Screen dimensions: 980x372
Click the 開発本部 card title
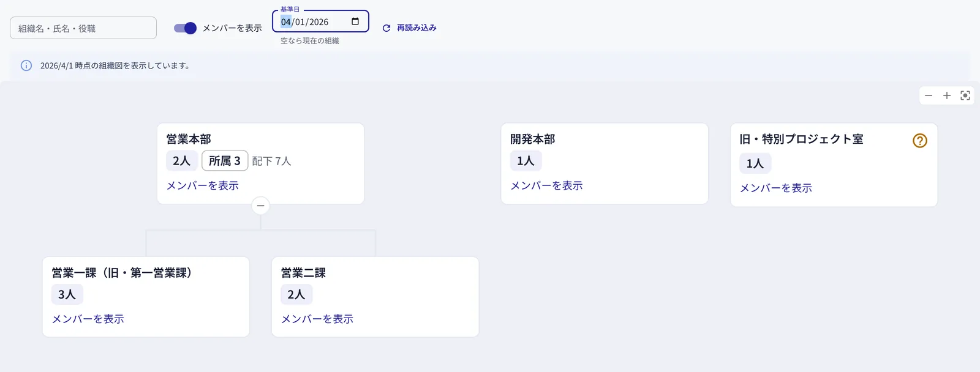[x=533, y=139]
